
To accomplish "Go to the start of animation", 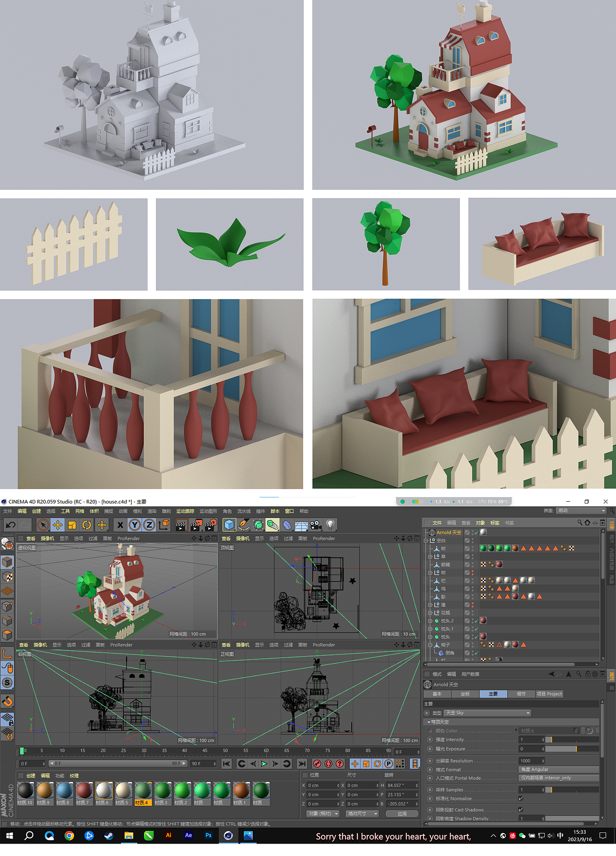I will point(227,764).
